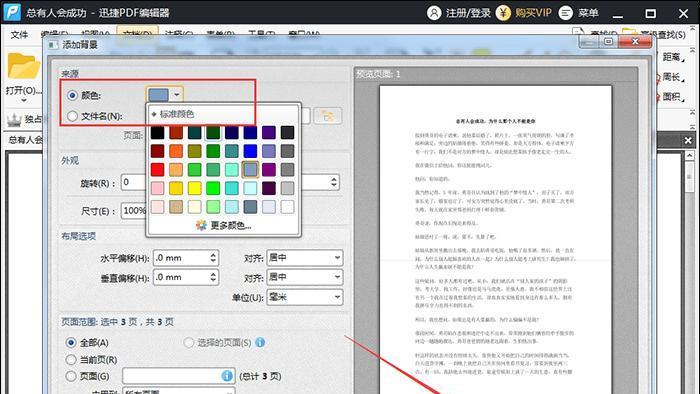The height and width of the screenshot is (394, 700).
Task: Click the info icon in page range field
Action: [227, 376]
